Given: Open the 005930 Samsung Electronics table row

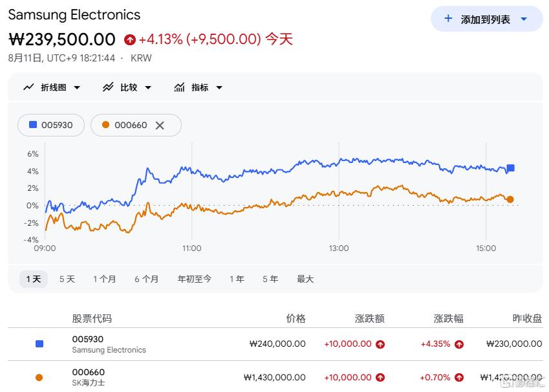Looking at the screenshot, I should 275,344.
